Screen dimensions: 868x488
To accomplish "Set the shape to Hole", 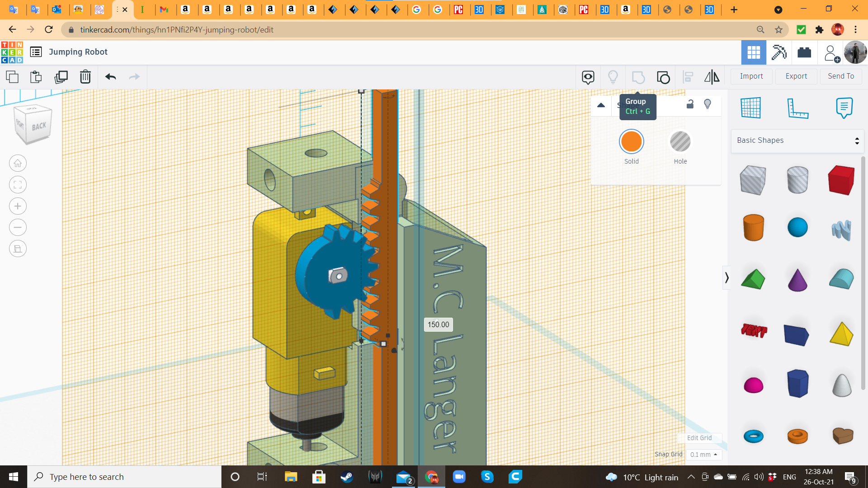I will pyautogui.click(x=680, y=142).
